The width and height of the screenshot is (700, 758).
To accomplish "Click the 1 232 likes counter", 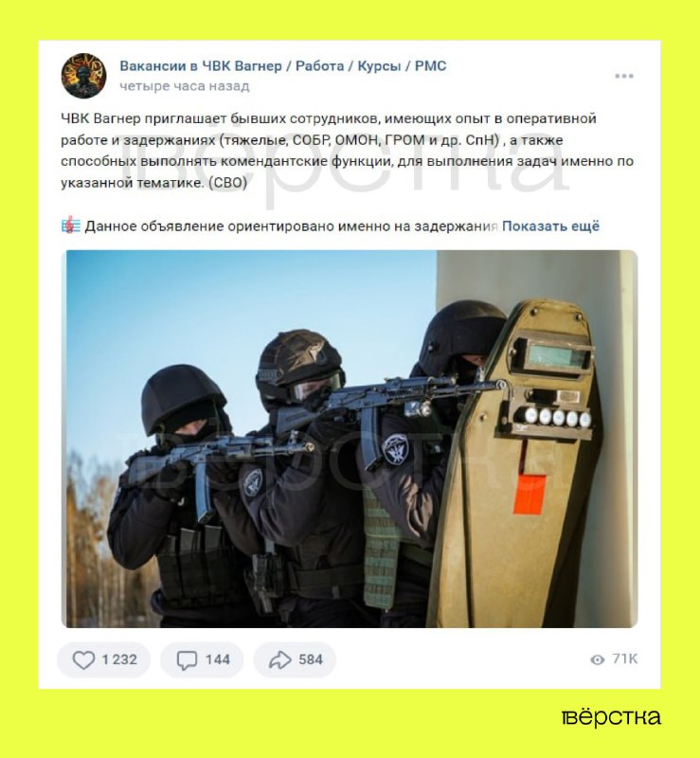I will tap(119, 659).
